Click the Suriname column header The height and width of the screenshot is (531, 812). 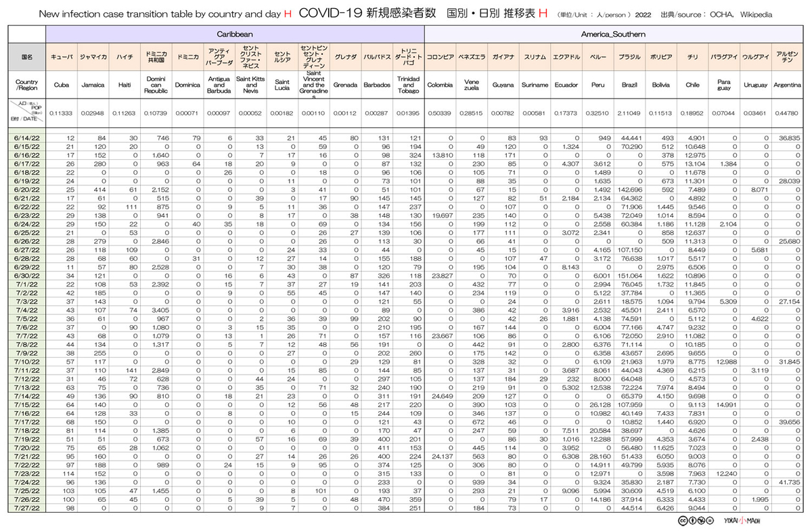tap(535, 85)
